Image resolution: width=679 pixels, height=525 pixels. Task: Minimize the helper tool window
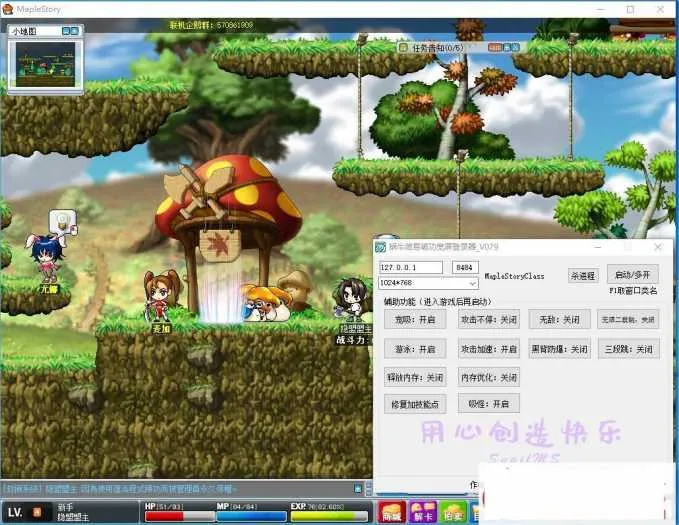point(598,247)
